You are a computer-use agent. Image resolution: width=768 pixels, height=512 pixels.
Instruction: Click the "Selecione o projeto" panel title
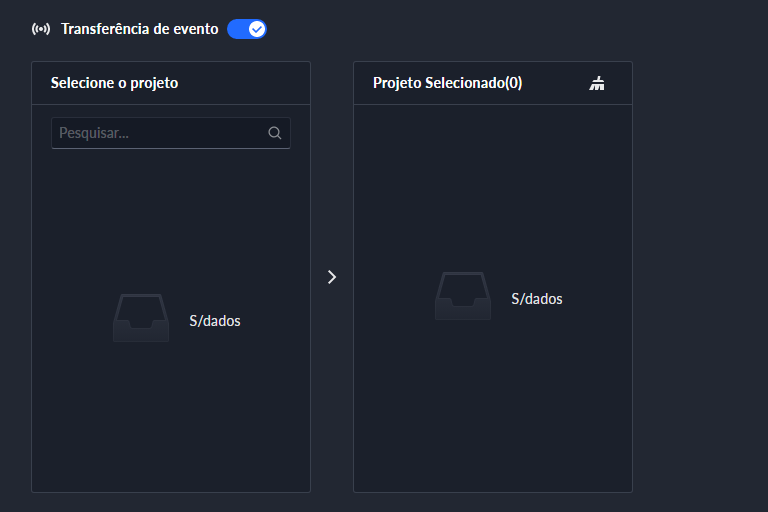(114, 83)
